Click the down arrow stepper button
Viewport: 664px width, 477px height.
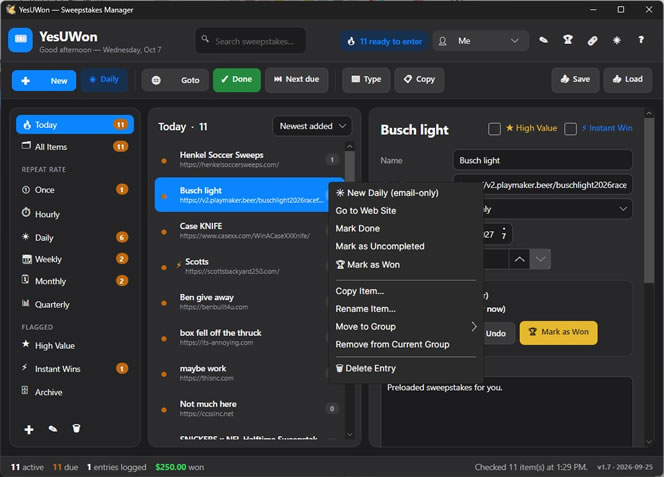coord(540,259)
